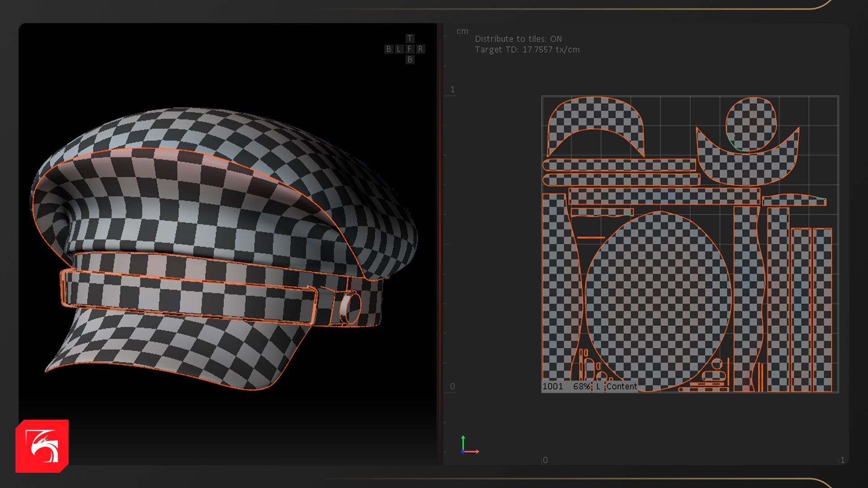
Task: Switch to Top view with T button
Action: click(x=410, y=38)
